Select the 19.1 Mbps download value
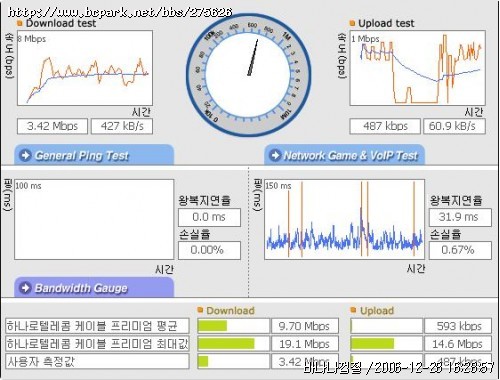Viewport: 500px width, 380px height. pyautogui.click(x=305, y=344)
